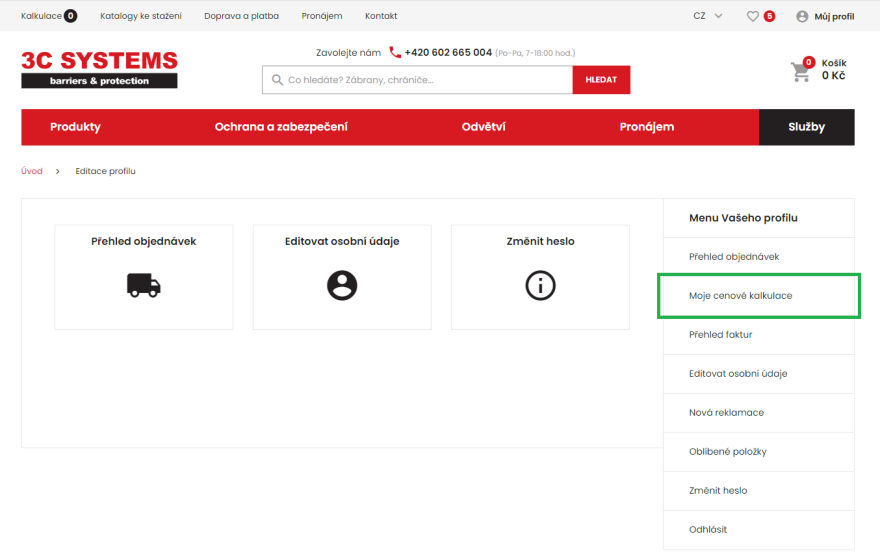
Task: Click the HLEDAT search button
Action: pyautogui.click(x=601, y=80)
